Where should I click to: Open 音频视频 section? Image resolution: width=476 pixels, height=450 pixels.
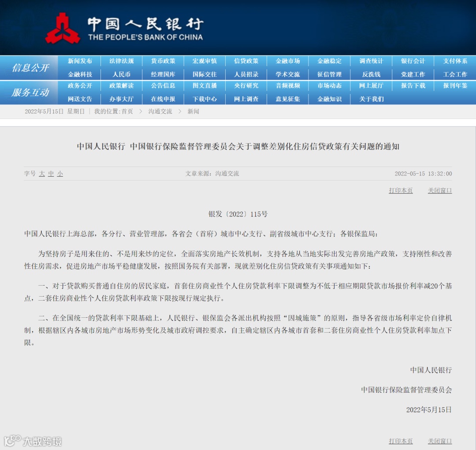coord(288,86)
